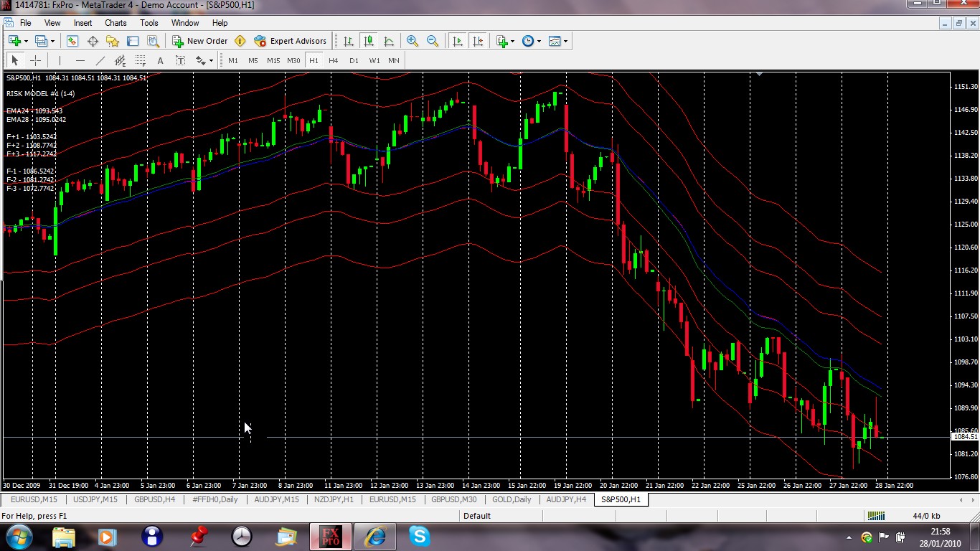Click the Periods clock icon

click(528, 41)
